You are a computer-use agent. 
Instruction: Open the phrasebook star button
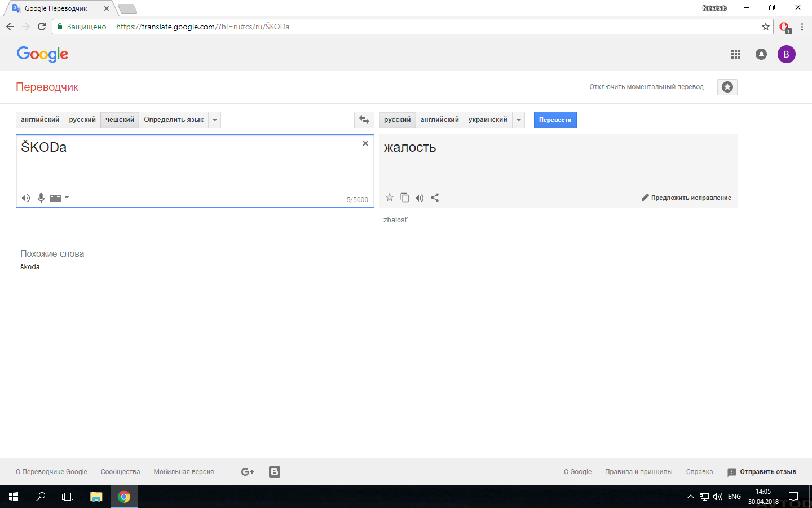coord(727,87)
